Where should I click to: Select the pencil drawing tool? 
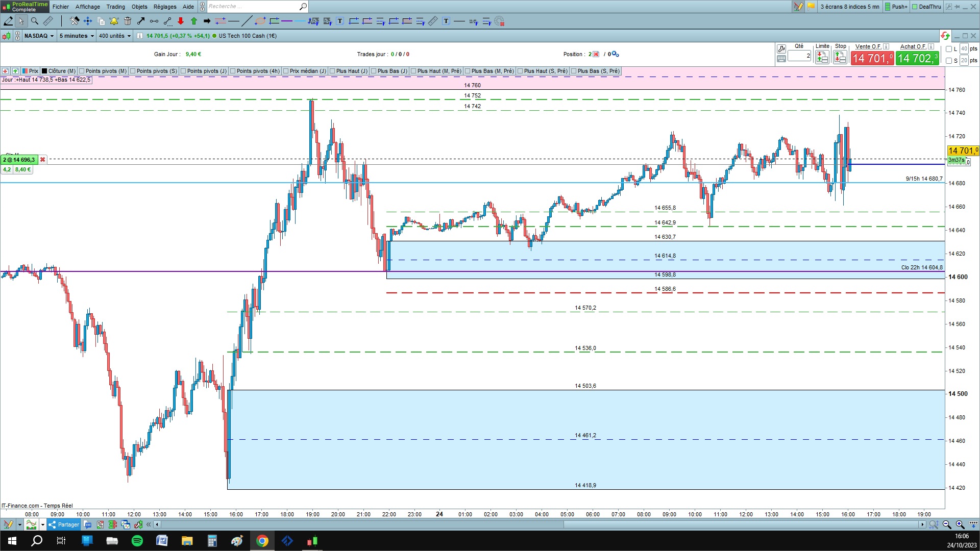8,21
